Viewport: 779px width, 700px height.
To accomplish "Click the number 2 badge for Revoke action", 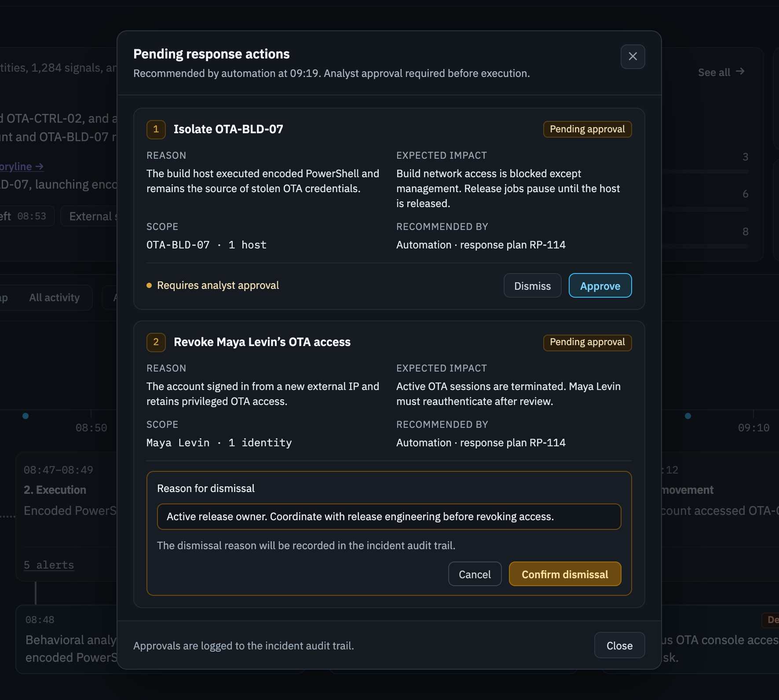I will click(x=156, y=342).
